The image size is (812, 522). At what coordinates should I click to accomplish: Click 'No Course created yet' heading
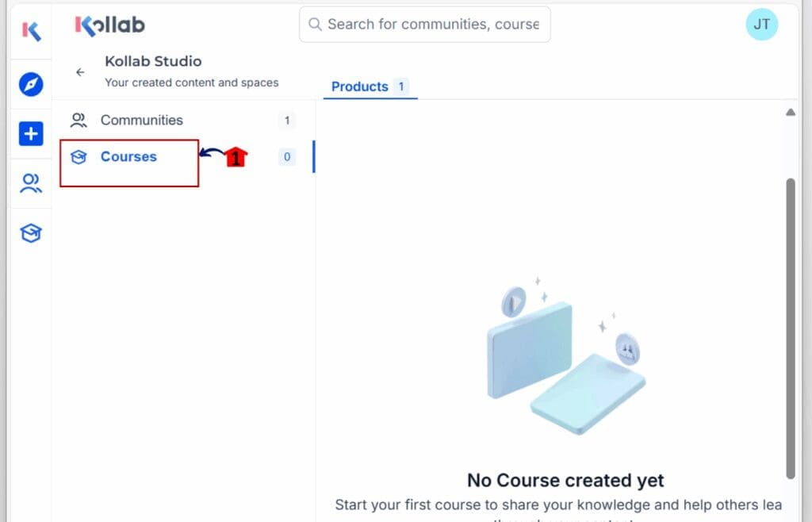pyautogui.click(x=565, y=480)
